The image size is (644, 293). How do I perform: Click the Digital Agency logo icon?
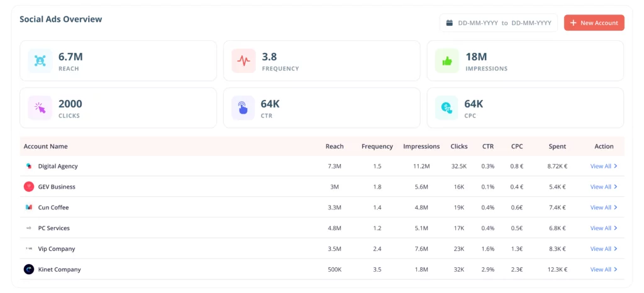click(x=29, y=166)
